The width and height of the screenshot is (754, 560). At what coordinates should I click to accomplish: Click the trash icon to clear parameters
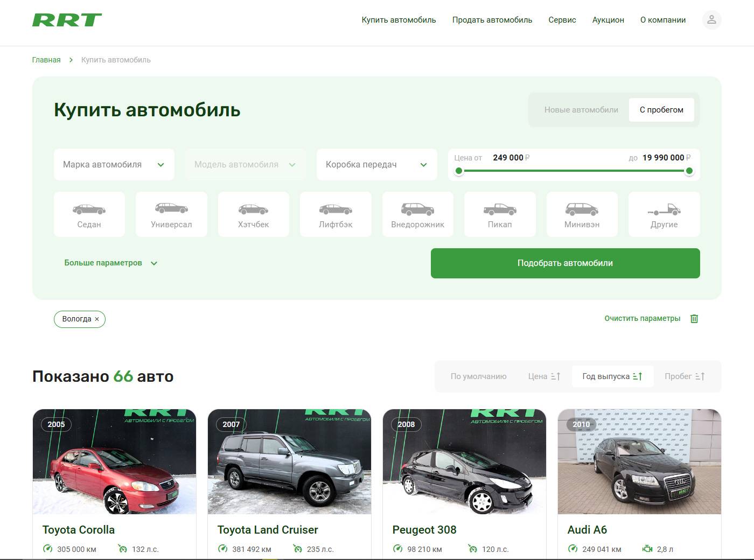(x=694, y=319)
